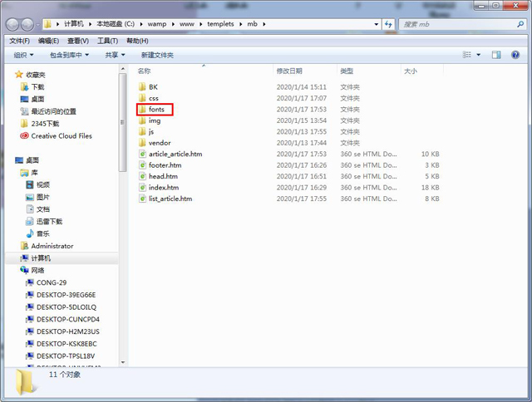532x402 pixels.
Task: Select the css folder icon
Action: tap(142, 98)
